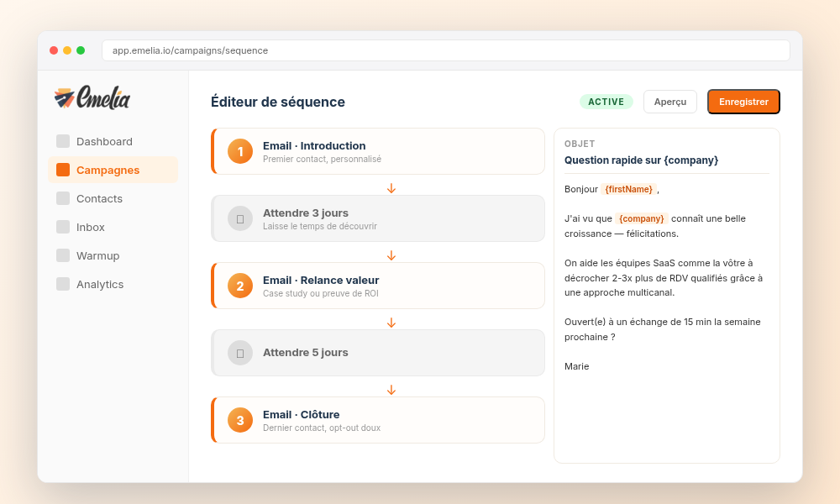840x504 pixels.
Task: Click the orange Campagnes sidebar icon
Action: [x=63, y=170]
